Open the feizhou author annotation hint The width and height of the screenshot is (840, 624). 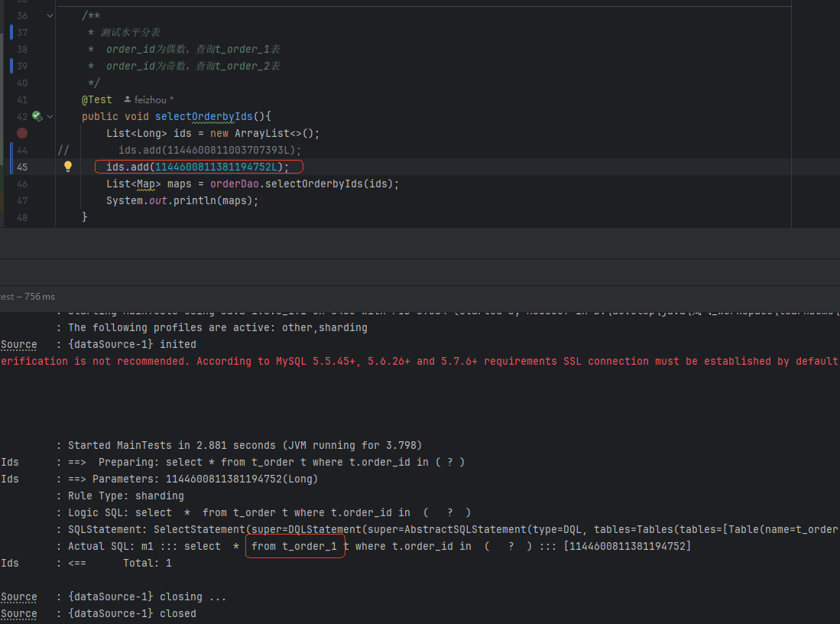tap(150, 99)
